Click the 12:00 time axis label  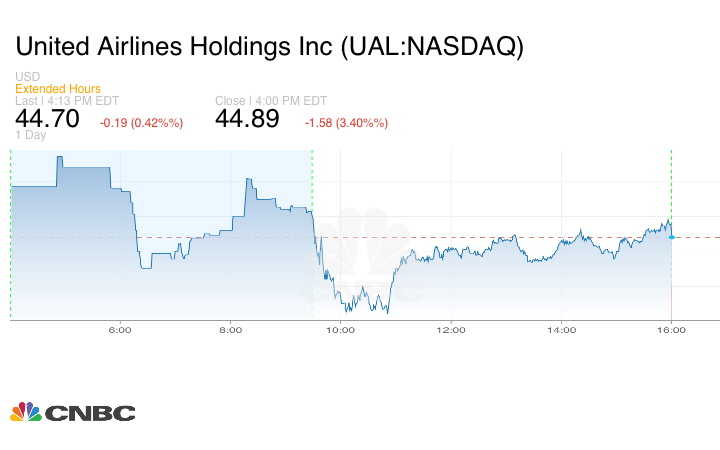(x=451, y=329)
